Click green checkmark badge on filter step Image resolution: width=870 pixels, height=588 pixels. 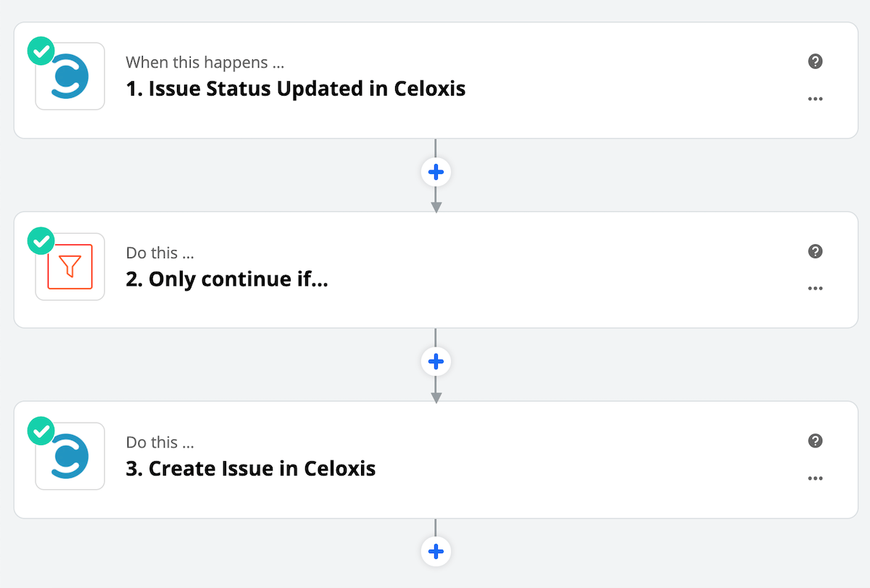pyautogui.click(x=41, y=241)
